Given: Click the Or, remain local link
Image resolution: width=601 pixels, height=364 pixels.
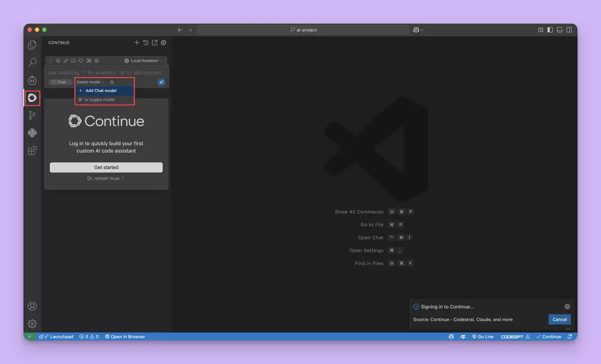Looking at the screenshot, I should click(106, 178).
